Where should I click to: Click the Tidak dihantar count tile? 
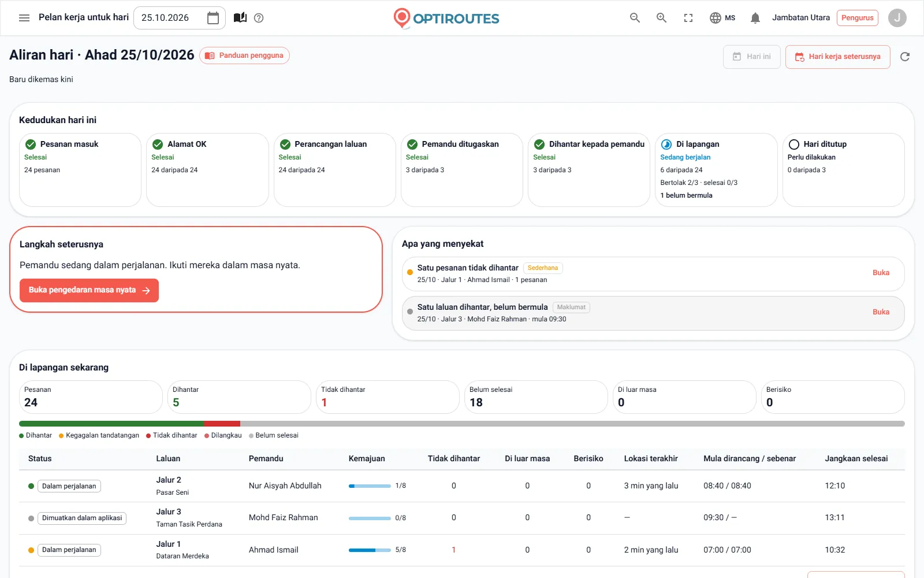[x=388, y=397]
